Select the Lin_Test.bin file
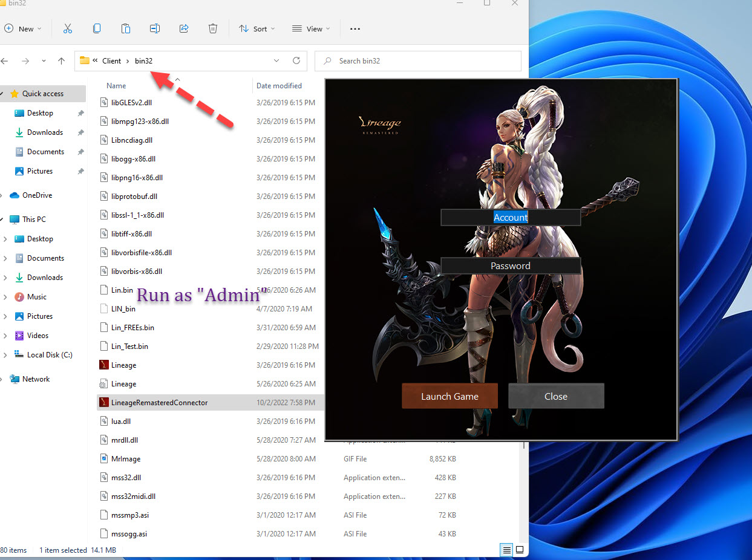Viewport: 752px width, 560px height. pos(129,347)
